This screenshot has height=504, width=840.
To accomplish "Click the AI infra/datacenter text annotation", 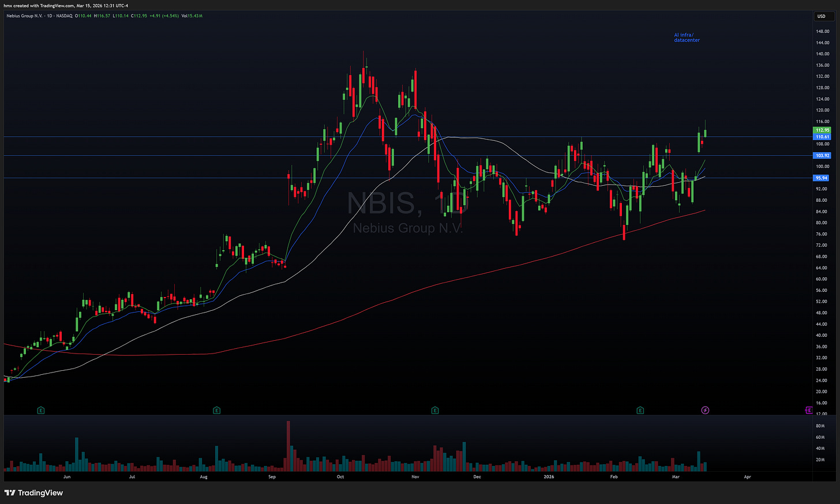I will coord(687,37).
